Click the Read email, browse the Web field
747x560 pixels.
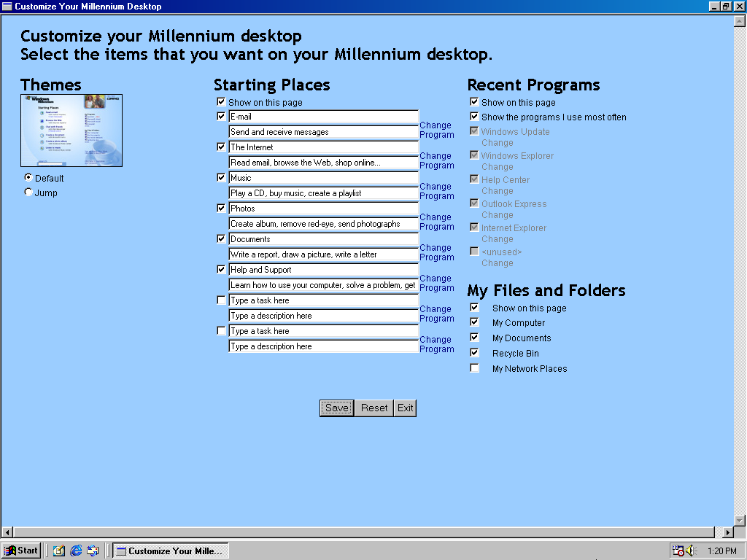(323, 163)
